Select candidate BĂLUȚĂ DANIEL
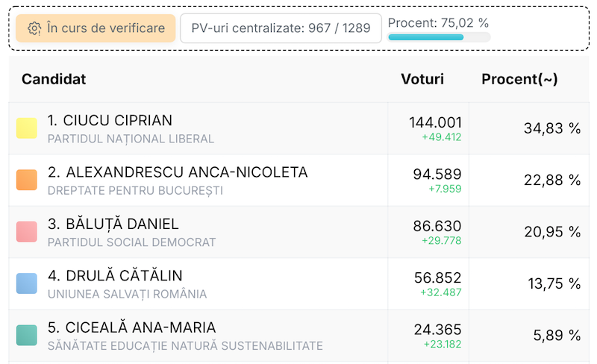The image size is (597, 364). tap(113, 224)
